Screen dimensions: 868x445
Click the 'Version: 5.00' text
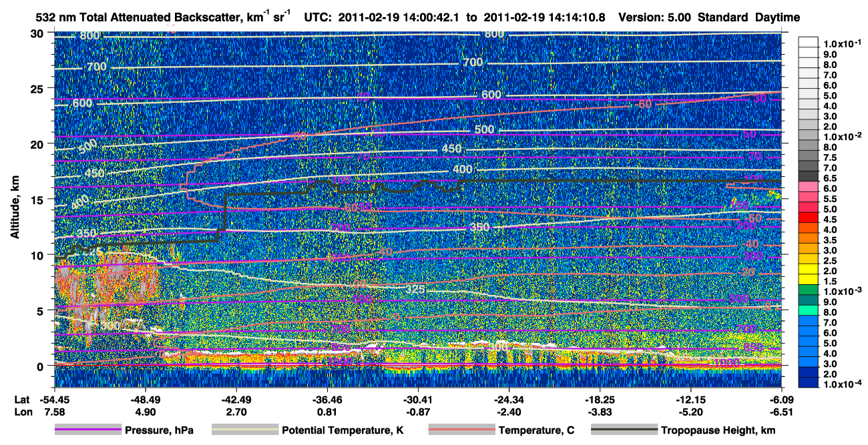point(656,17)
